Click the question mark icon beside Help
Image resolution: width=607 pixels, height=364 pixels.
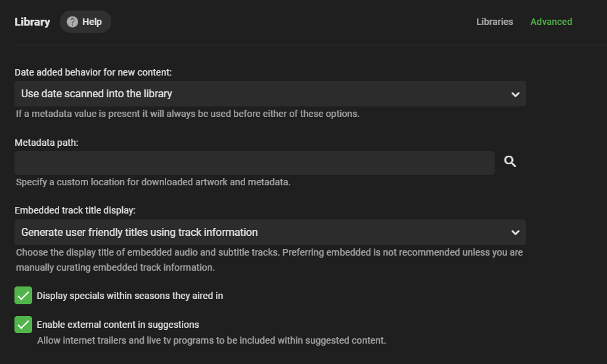click(x=72, y=22)
